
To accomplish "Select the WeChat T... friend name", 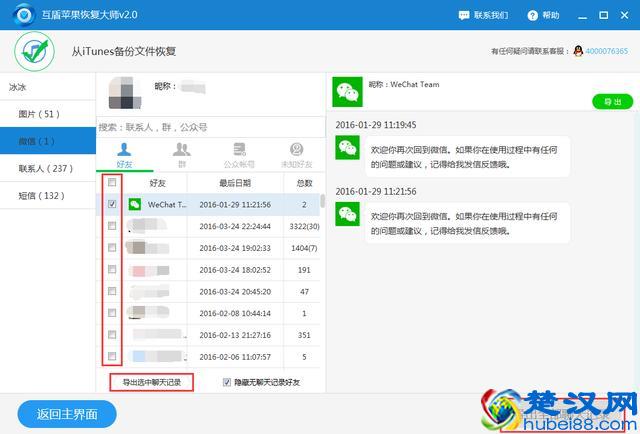I will (167, 205).
